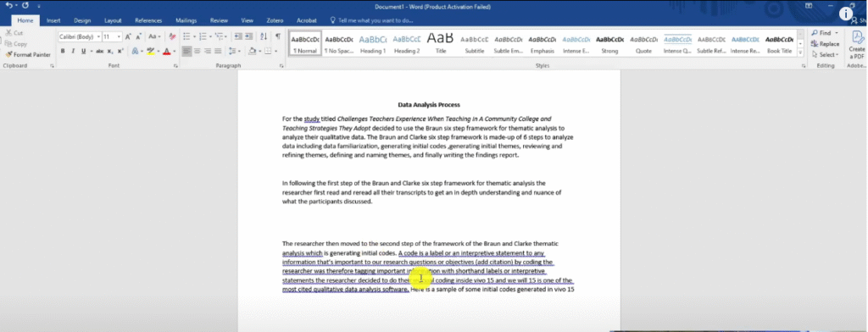
Task: Open the Clipboard pane launcher
Action: [x=52, y=66]
